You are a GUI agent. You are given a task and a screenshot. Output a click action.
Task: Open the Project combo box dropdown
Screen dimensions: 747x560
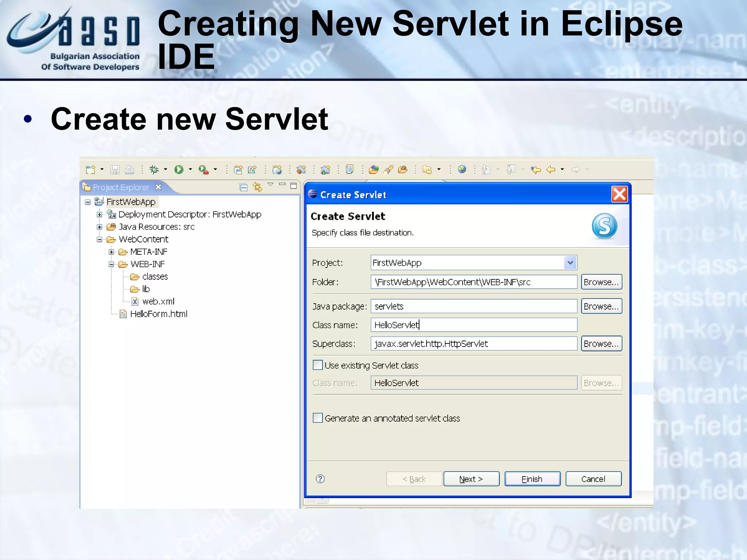click(570, 262)
